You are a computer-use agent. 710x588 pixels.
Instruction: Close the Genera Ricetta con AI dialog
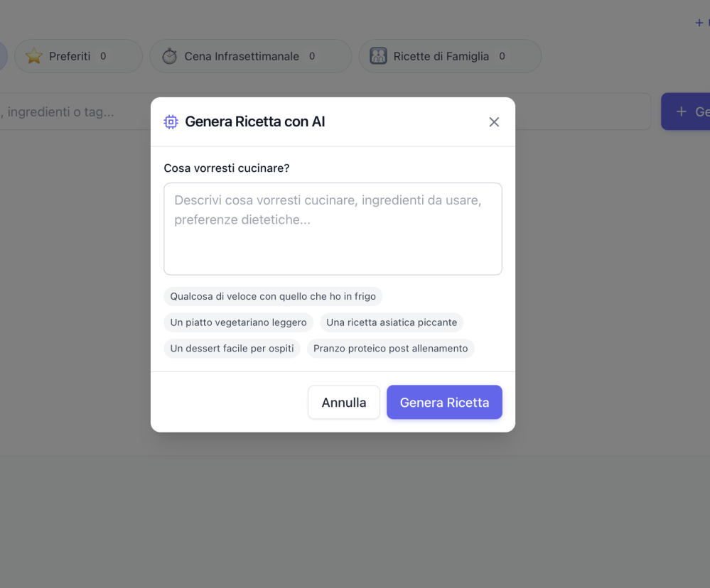pyautogui.click(x=494, y=122)
